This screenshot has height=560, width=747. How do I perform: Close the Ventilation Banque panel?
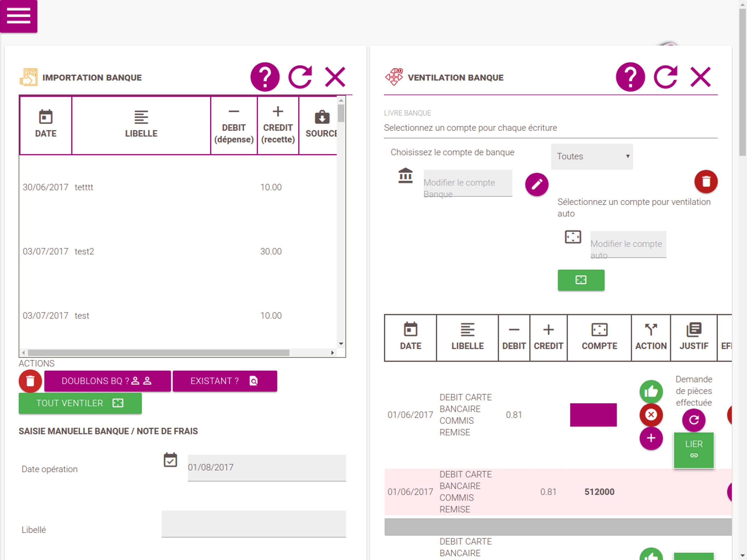pos(701,77)
